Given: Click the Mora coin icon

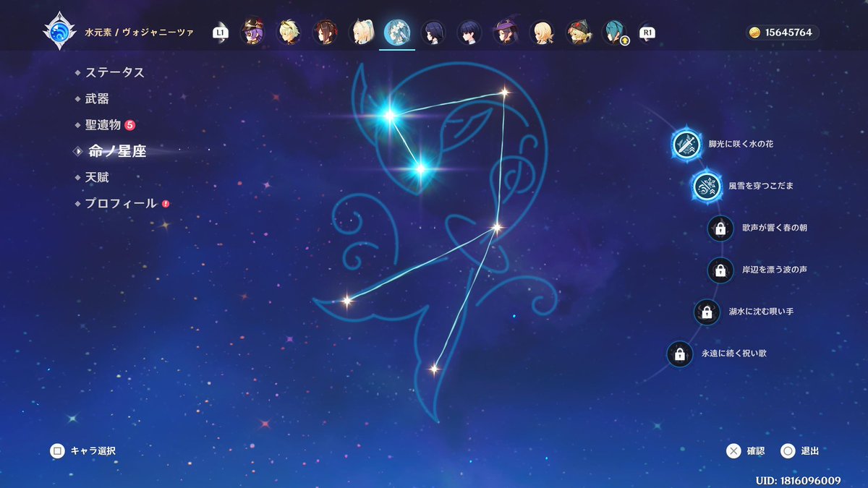Looking at the screenshot, I should pos(755,33).
